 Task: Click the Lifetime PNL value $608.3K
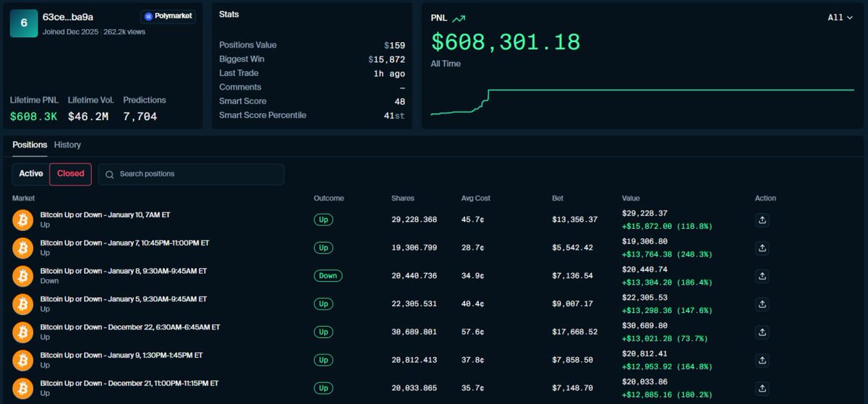[33, 116]
